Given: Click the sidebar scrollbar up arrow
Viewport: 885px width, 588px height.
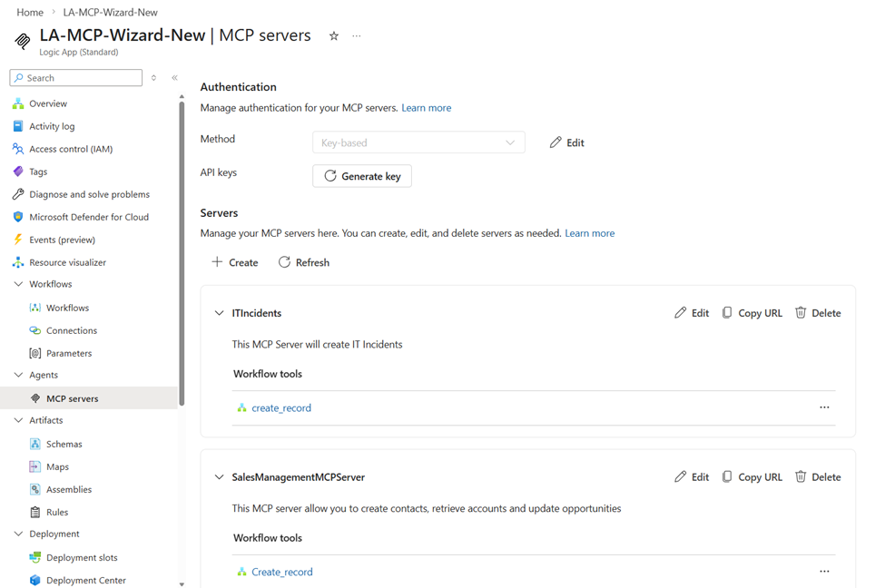Looking at the screenshot, I should point(182,97).
